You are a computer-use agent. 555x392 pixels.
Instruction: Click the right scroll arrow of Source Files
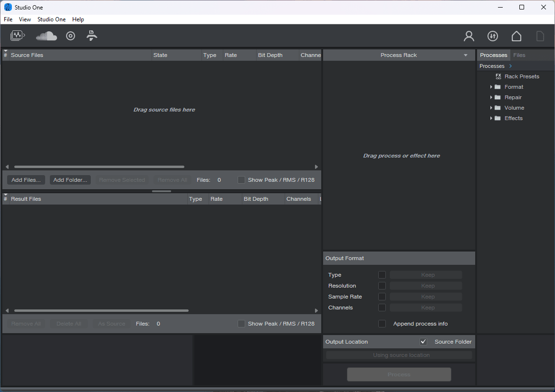point(316,167)
